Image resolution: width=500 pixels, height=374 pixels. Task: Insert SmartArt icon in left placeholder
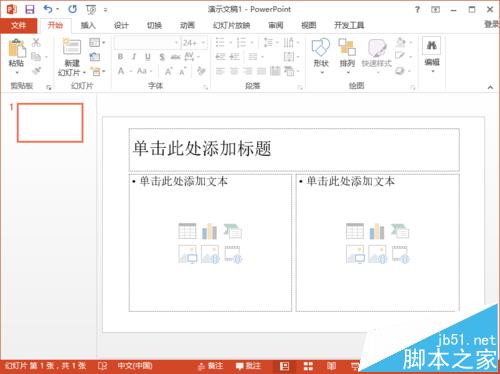(233, 231)
